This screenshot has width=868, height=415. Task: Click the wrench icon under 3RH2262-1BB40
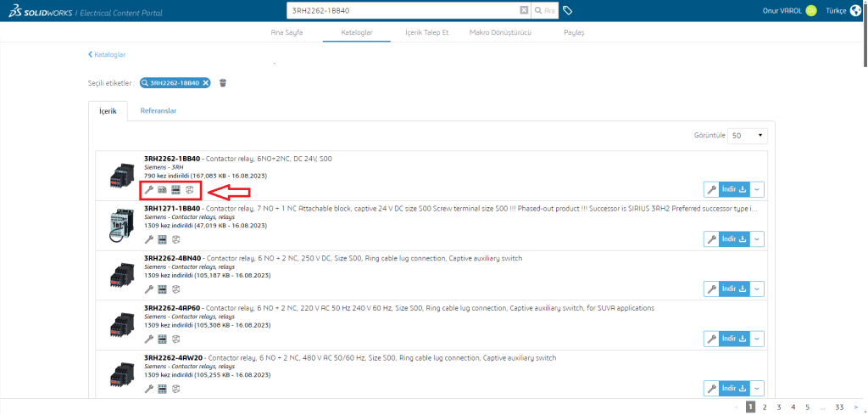click(x=149, y=189)
